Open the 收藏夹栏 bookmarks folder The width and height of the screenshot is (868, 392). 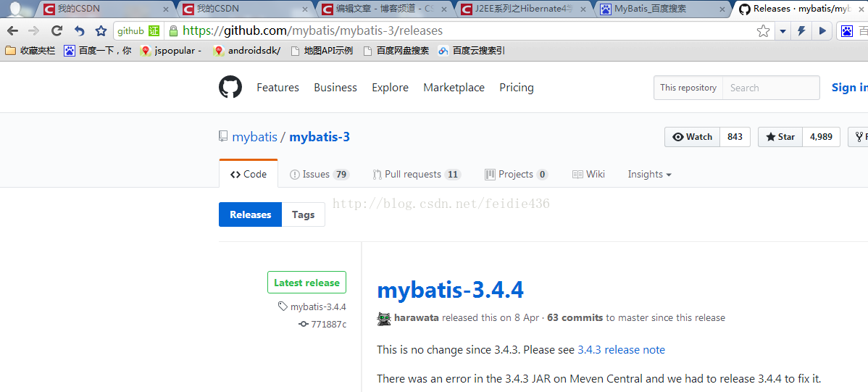tap(30, 51)
